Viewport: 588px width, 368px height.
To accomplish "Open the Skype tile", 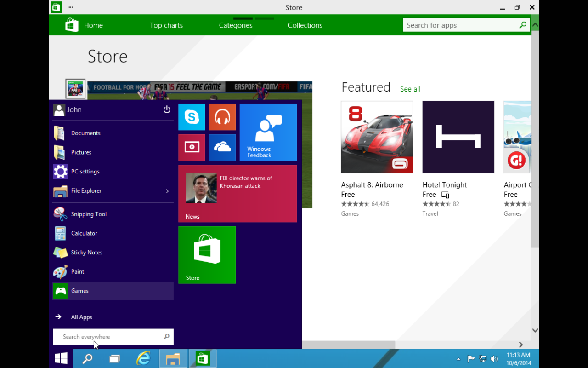I will point(192,117).
